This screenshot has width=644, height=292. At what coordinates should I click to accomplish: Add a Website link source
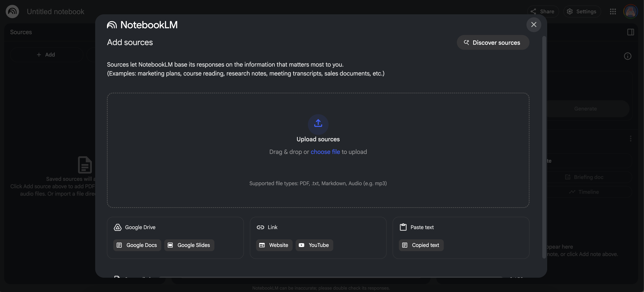point(274,245)
